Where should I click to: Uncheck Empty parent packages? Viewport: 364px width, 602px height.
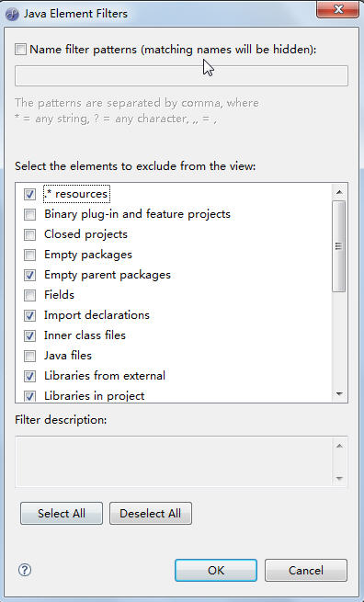tap(29, 275)
